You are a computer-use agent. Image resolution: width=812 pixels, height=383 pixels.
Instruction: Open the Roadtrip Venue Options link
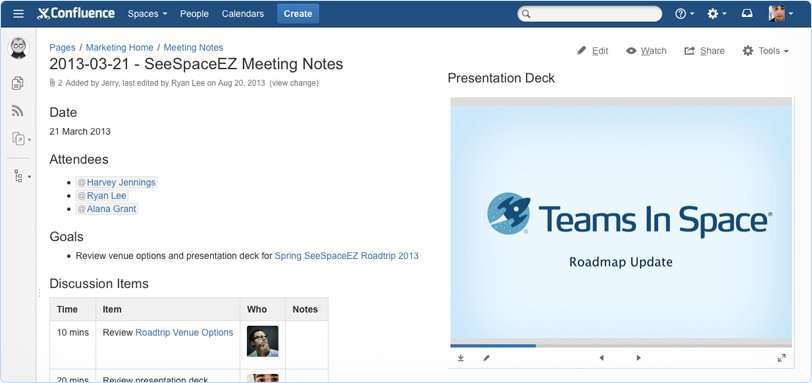(x=184, y=332)
